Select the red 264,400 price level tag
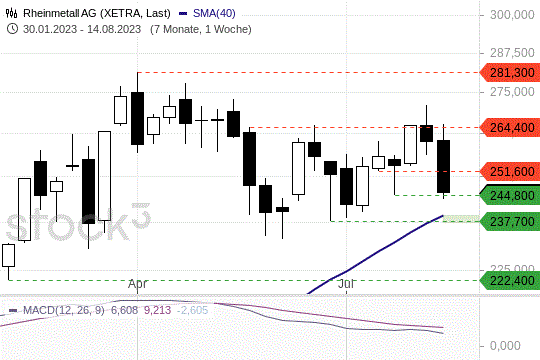 [x=510, y=127]
